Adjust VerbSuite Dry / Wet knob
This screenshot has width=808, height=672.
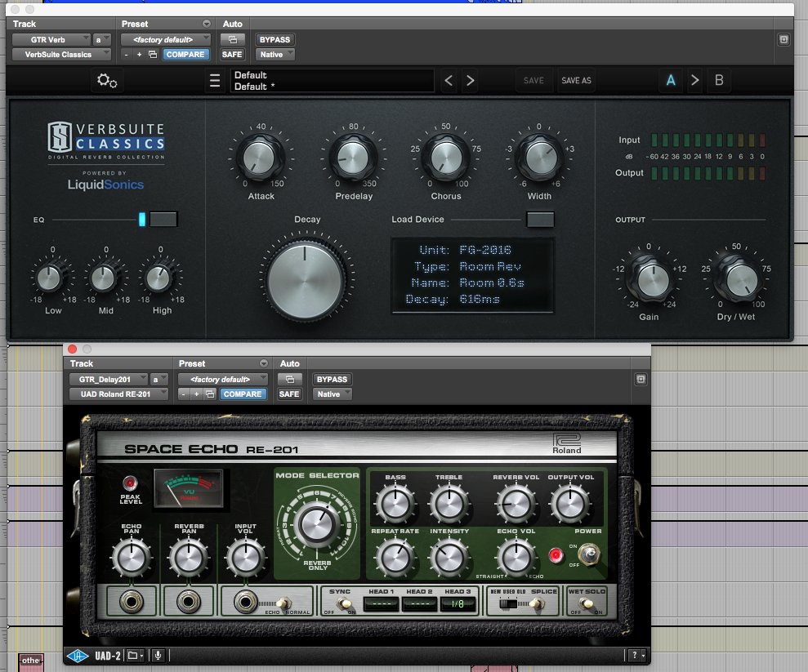click(x=741, y=280)
